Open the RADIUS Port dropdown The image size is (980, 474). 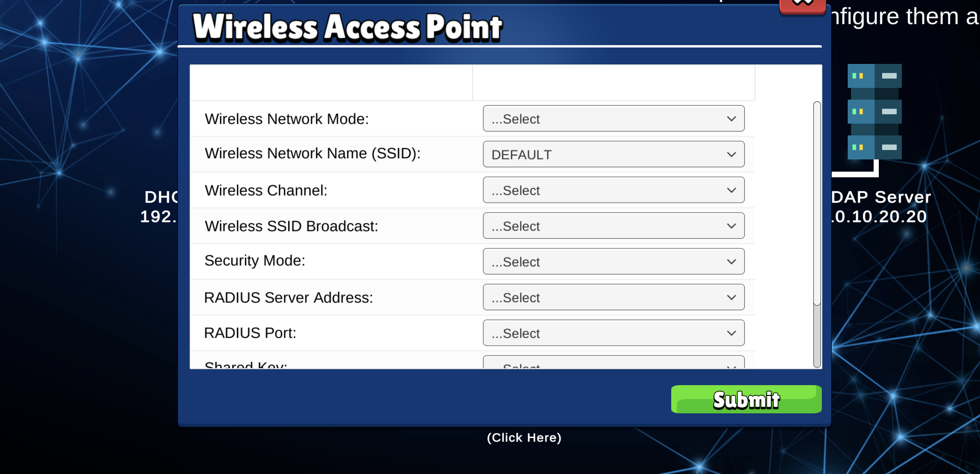[x=613, y=333]
